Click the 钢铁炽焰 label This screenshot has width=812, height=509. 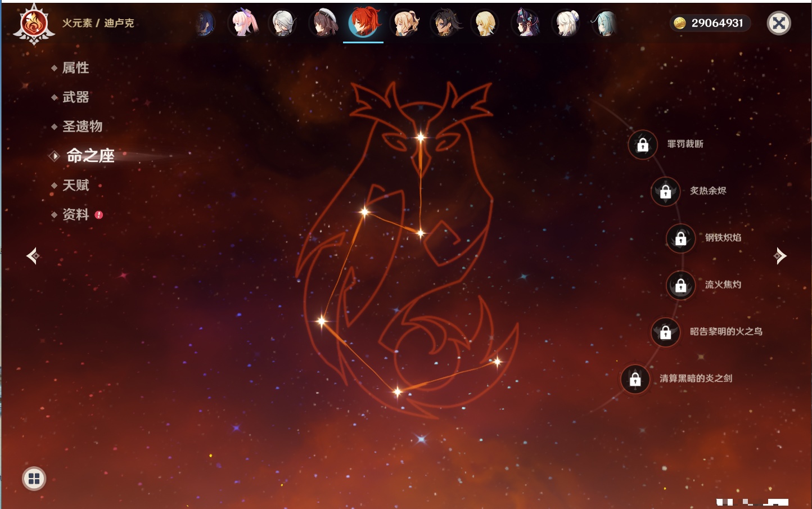click(x=723, y=237)
